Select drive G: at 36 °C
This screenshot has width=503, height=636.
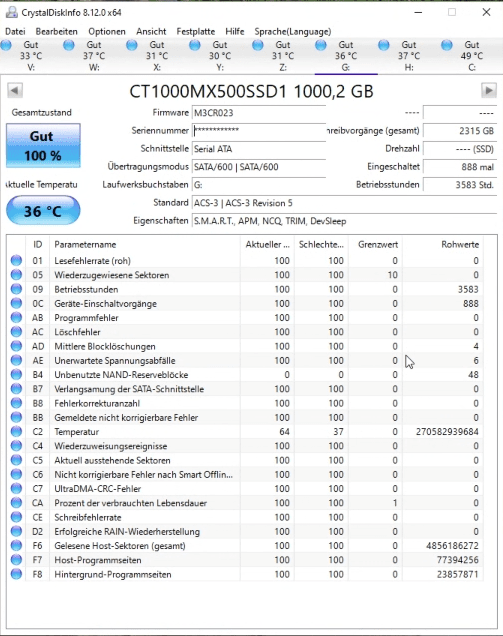pyautogui.click(x=346, y=56)
